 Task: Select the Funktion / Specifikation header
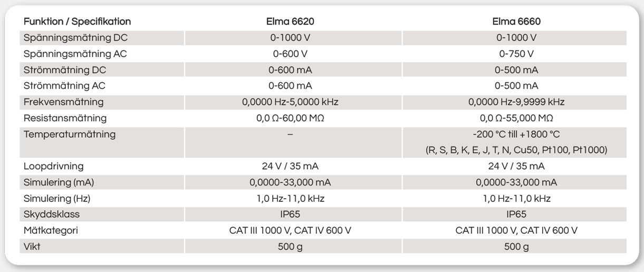(x=77, y=22)
